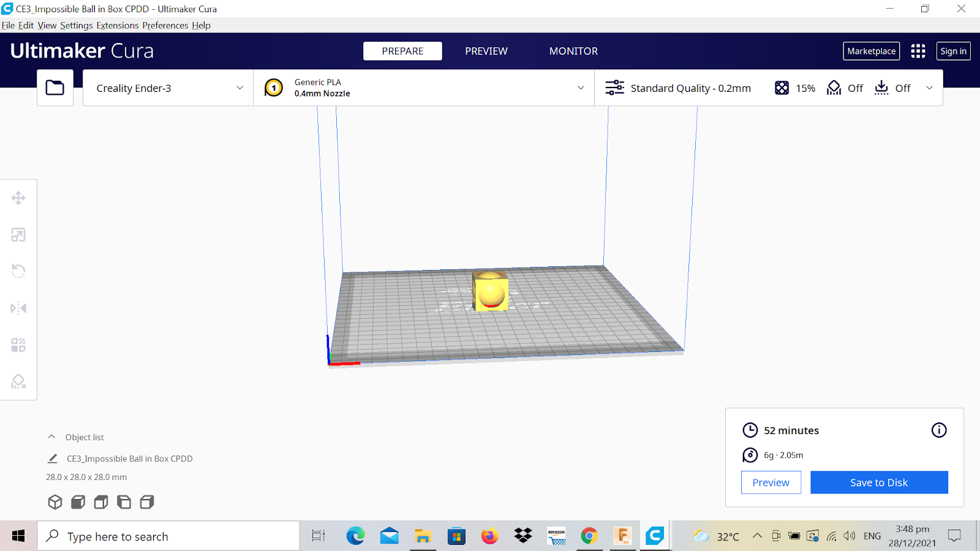Image resolution: width=980 pixels, height=551 pixels.
Task: Click the Marketplace button
Action: [x=871, y=51]
